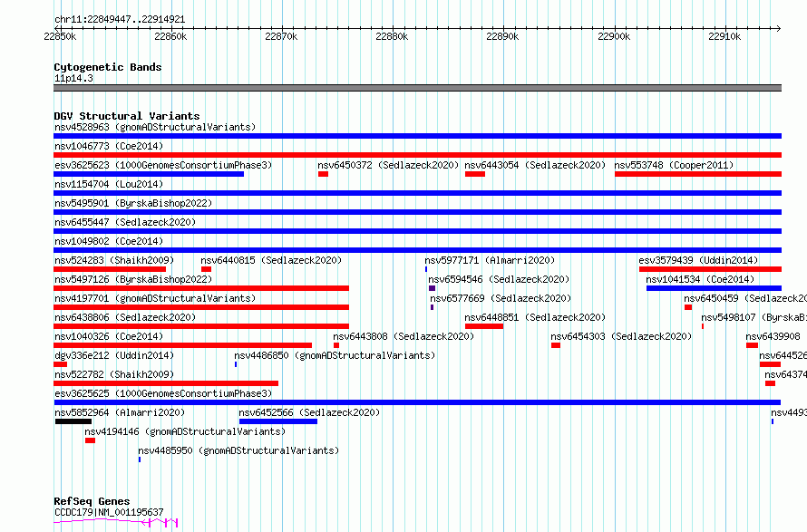Click the 11p14.3 cytogenetic band bar
807x532 pixels.
click(x=417, y=88)
